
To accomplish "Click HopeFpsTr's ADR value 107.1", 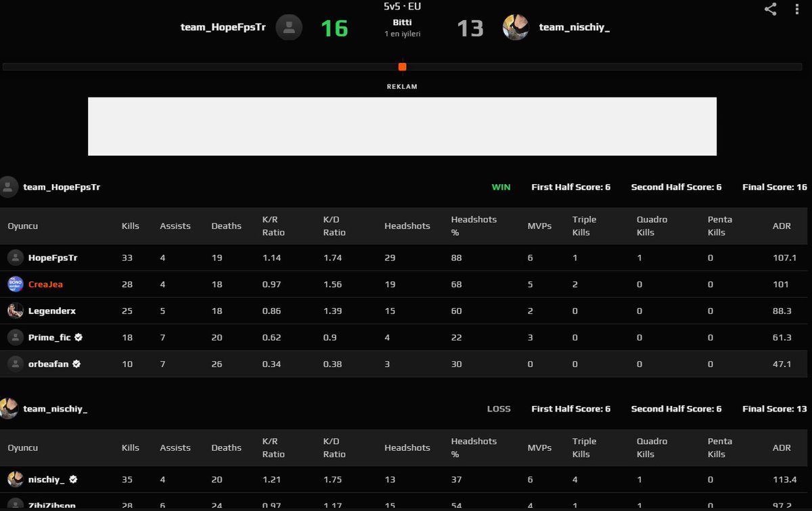I will pos(784,258).
